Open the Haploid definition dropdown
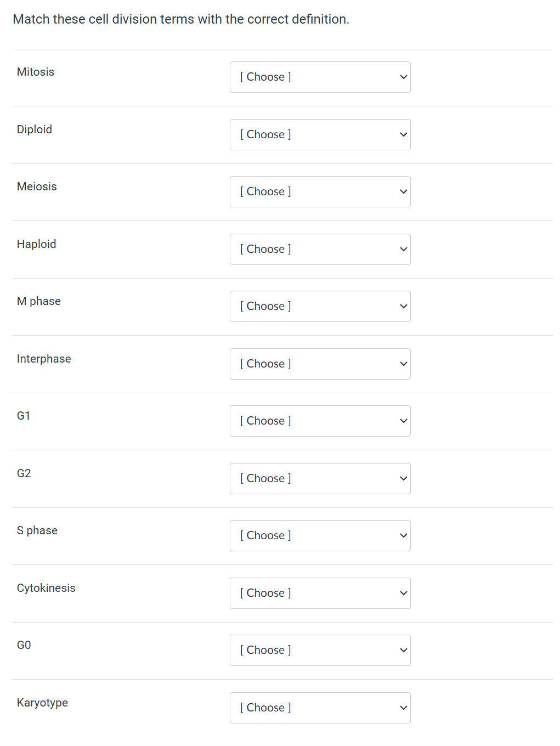The image size is (560, 746). 320,249
